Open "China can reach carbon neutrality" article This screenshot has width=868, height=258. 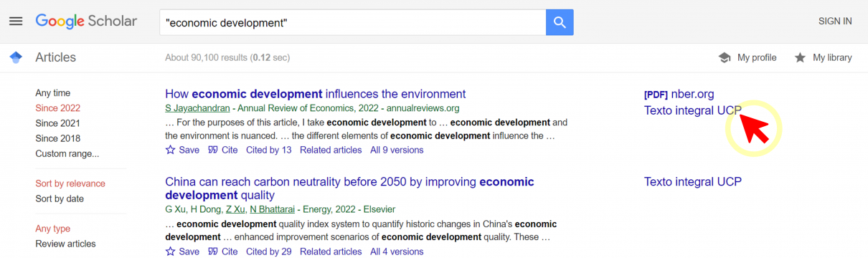349,188
